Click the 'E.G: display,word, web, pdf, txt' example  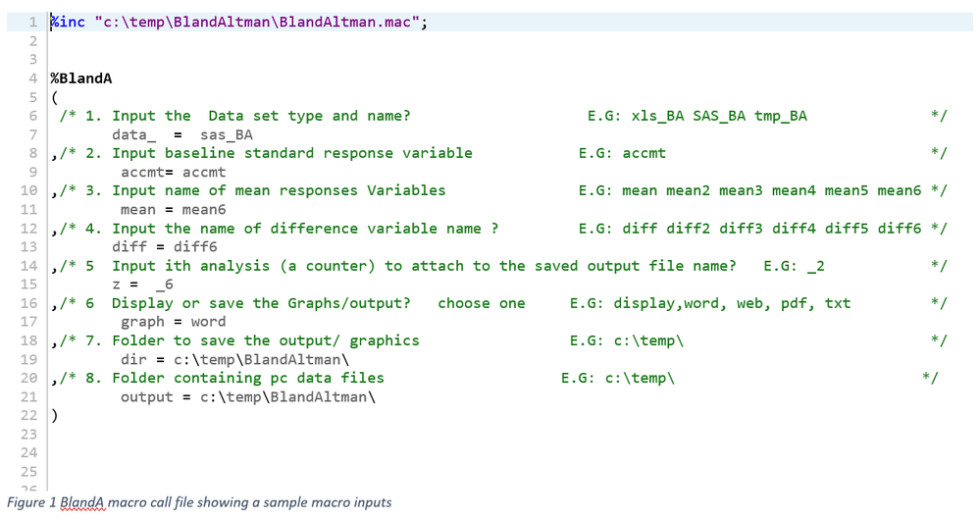[x=709, y=303]
